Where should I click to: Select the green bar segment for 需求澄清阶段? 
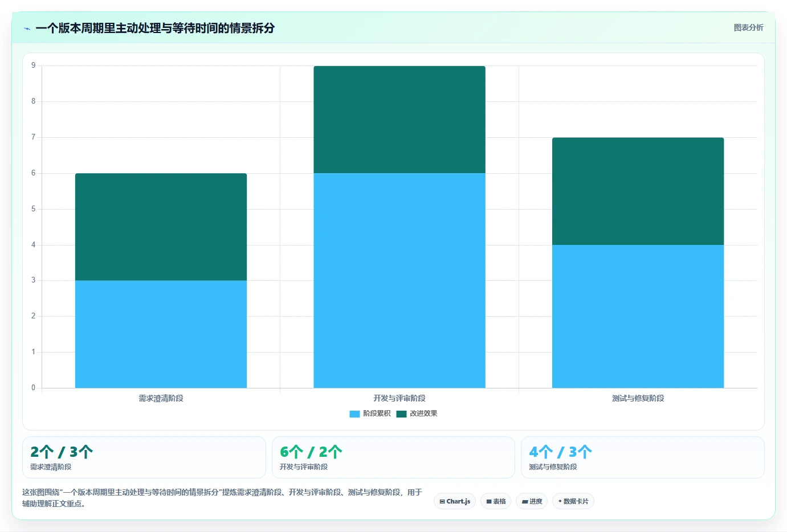pos(161,227)
